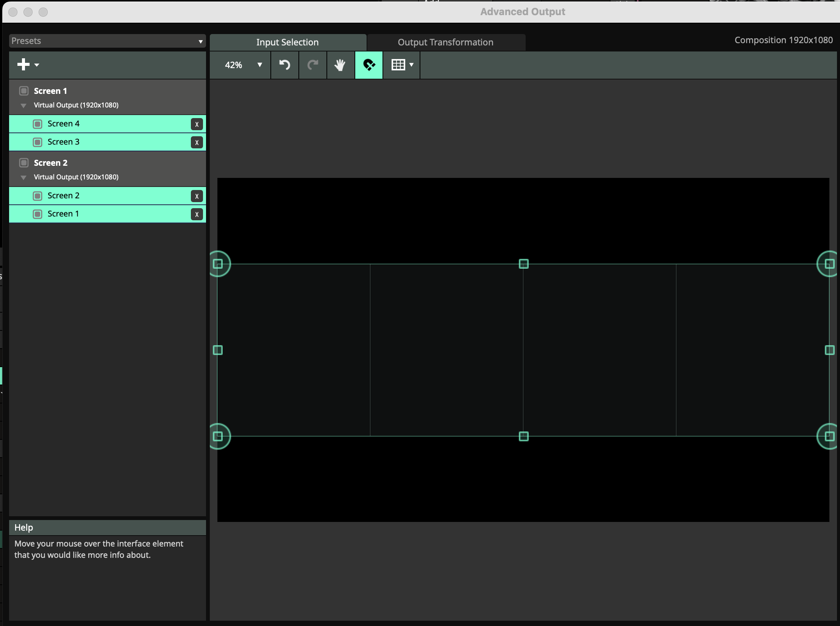Image resolution: width=840 pixels, height=626 pixels.
Task: Collapse Screen 1 Virtual Output triangle
Action: 23,106
